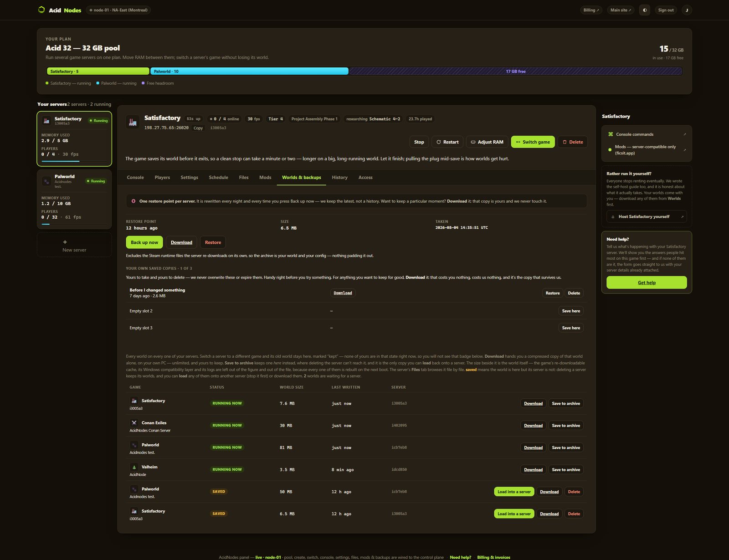Click the Satisfactory icon in the running worlds row
This screenshot has width=729, height=560.
click(x=134, y=401)
